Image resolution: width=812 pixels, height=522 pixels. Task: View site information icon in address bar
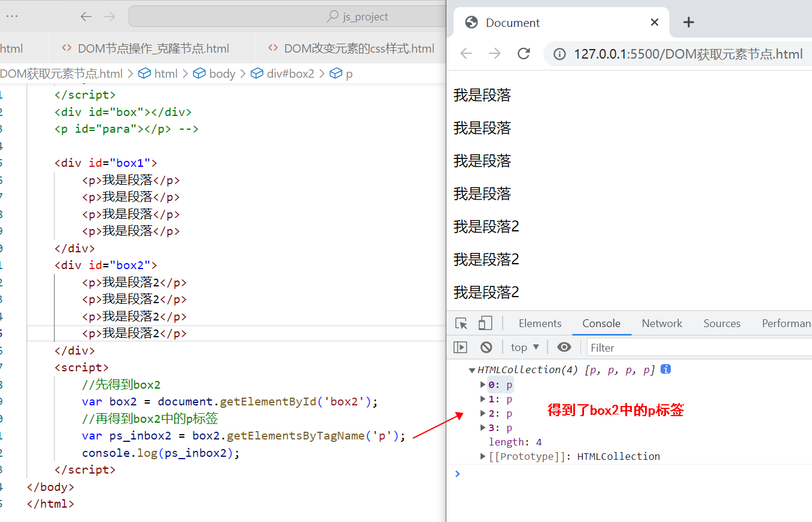tap(559, 54)
